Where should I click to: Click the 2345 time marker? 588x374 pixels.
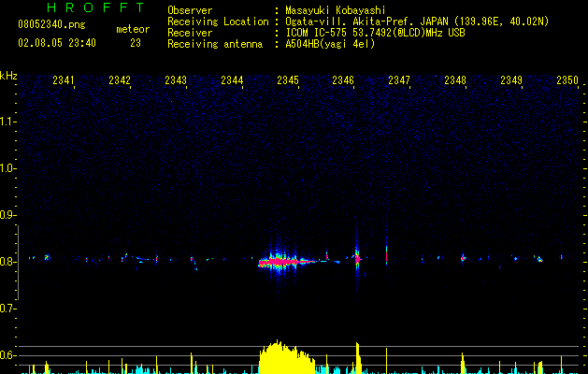coord(288,79)
